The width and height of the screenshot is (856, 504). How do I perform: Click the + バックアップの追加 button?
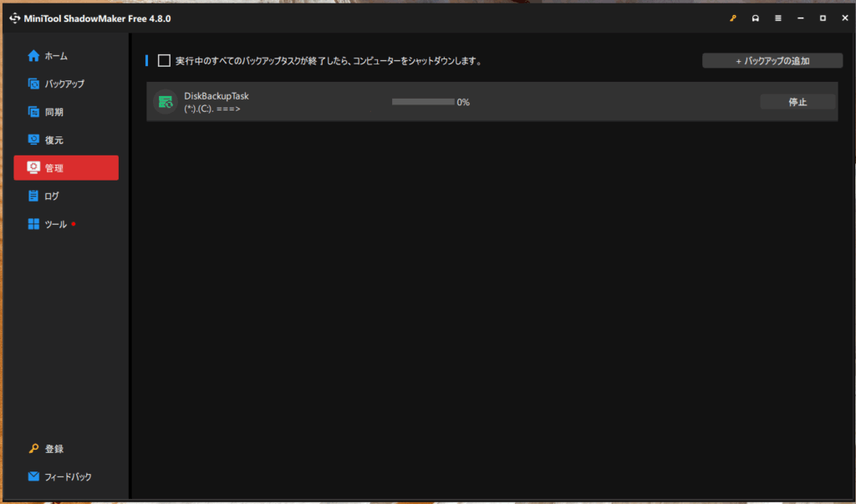[x=772, y=61]
